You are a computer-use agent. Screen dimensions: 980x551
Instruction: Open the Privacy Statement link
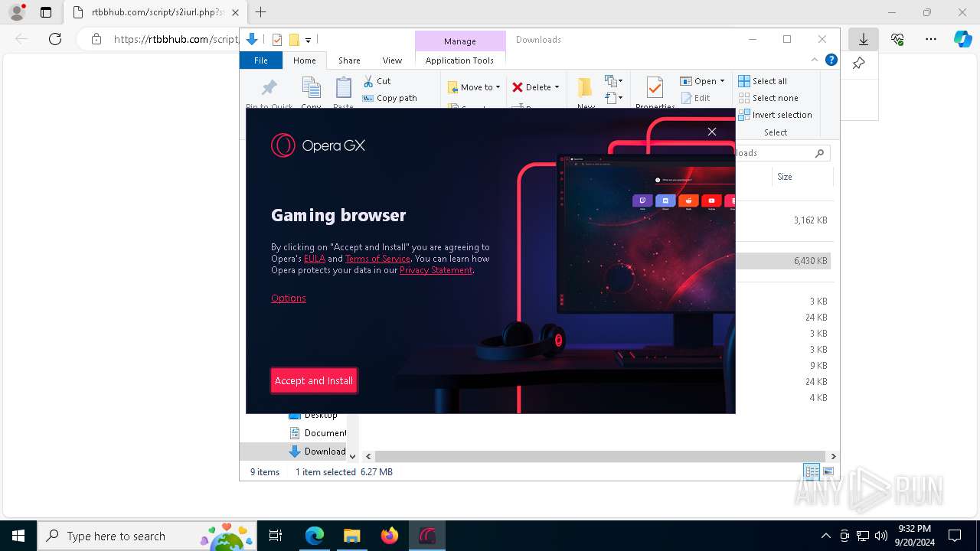pyautogui.click(x=436, y=270)
